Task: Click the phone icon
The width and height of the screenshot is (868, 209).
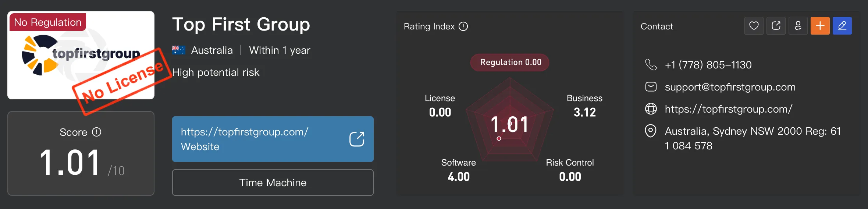Action: (651, 65)
